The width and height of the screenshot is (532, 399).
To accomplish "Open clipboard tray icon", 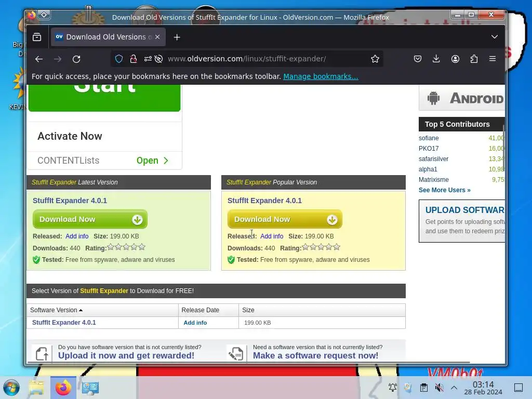I will tap(423, 388).
